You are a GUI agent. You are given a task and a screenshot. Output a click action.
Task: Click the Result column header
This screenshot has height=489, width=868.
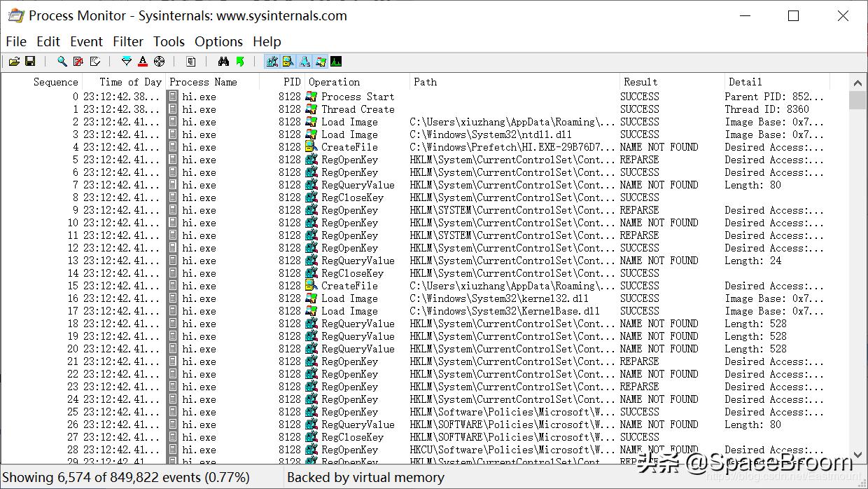tap(672, 82)
